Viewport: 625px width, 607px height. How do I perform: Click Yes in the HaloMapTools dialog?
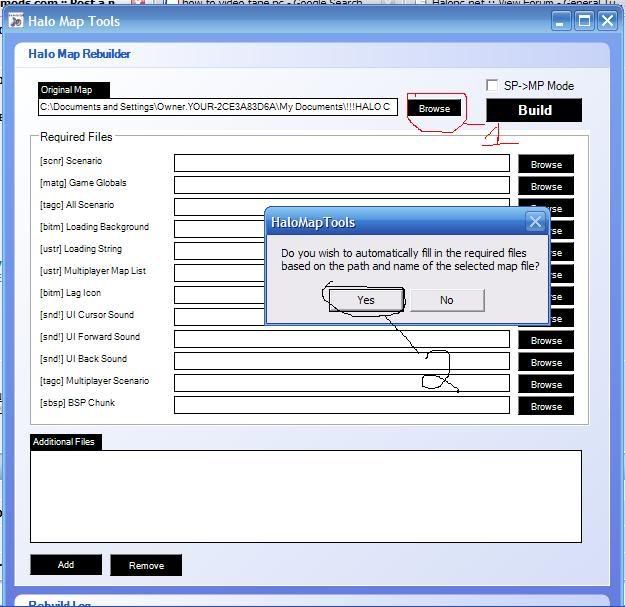(x=366, y=300)
